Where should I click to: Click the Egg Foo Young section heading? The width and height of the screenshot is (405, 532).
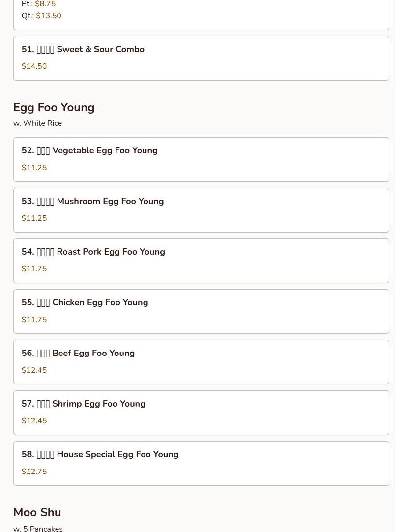point(54,107)
